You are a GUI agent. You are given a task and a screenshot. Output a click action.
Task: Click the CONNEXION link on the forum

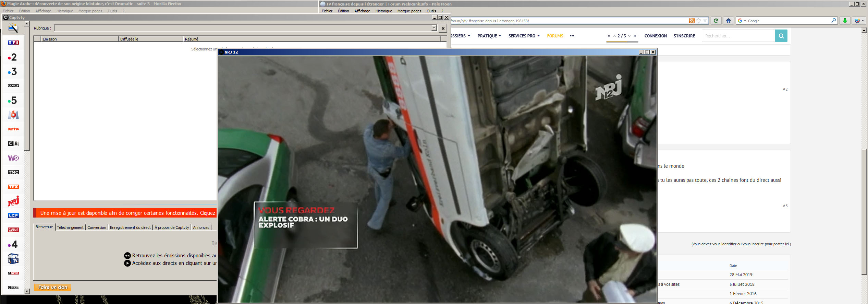(x=655, y=36)
